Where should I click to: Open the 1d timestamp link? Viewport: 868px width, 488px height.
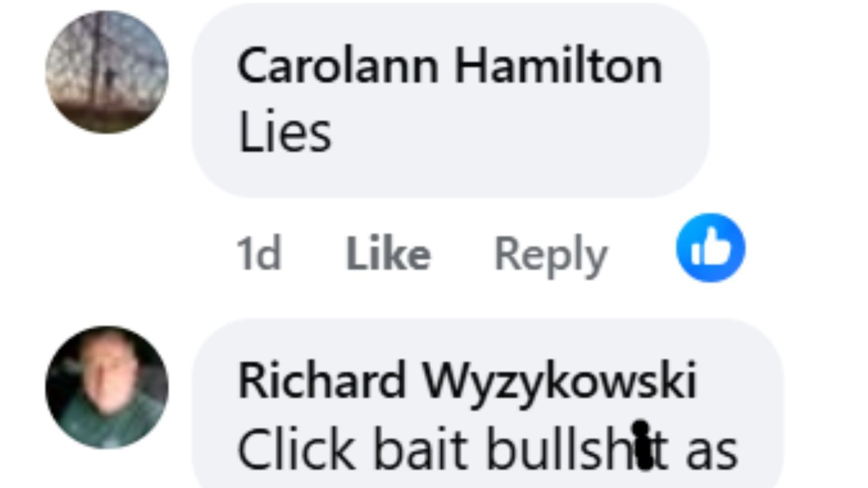259,254
